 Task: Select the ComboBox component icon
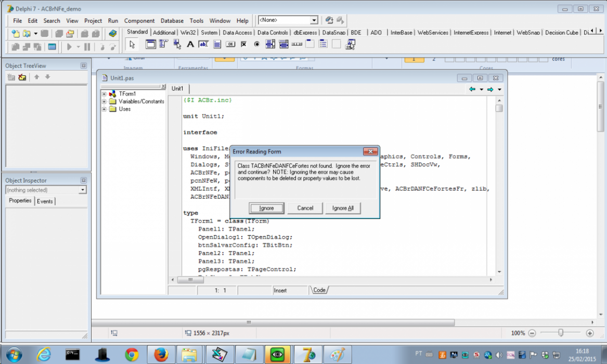pos(283,44)
